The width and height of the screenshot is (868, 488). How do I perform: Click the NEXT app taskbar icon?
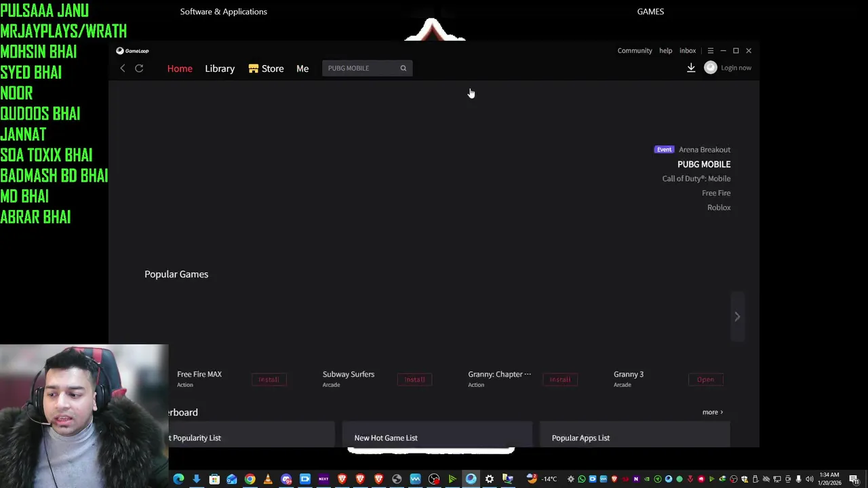[x=323, y=479]
